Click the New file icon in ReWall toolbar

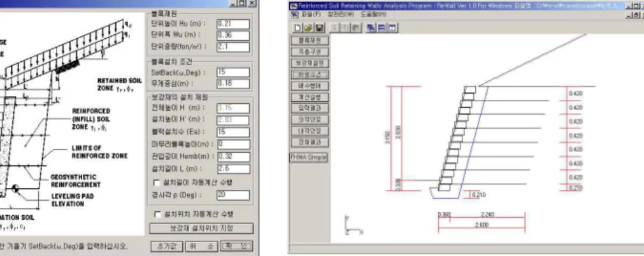(297, 28)
